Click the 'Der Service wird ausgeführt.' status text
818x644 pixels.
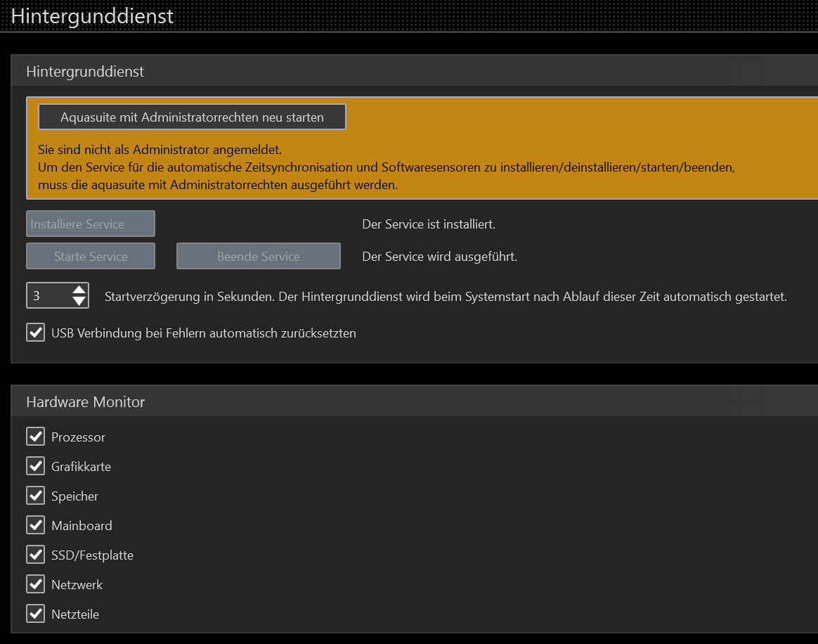[439, 257]
